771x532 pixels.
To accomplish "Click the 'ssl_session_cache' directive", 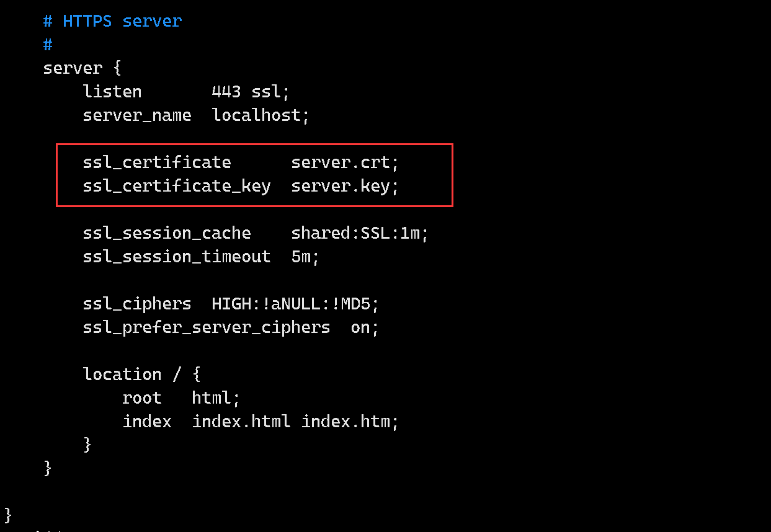I will [167, 233].
